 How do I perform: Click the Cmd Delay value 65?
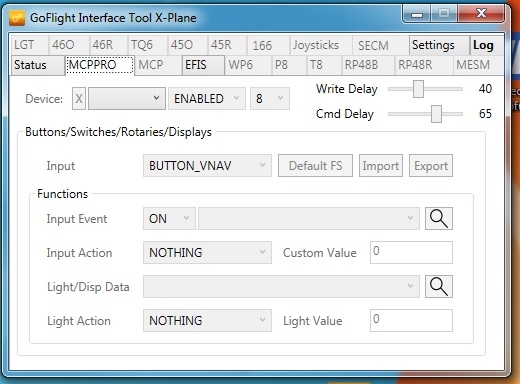485,114
